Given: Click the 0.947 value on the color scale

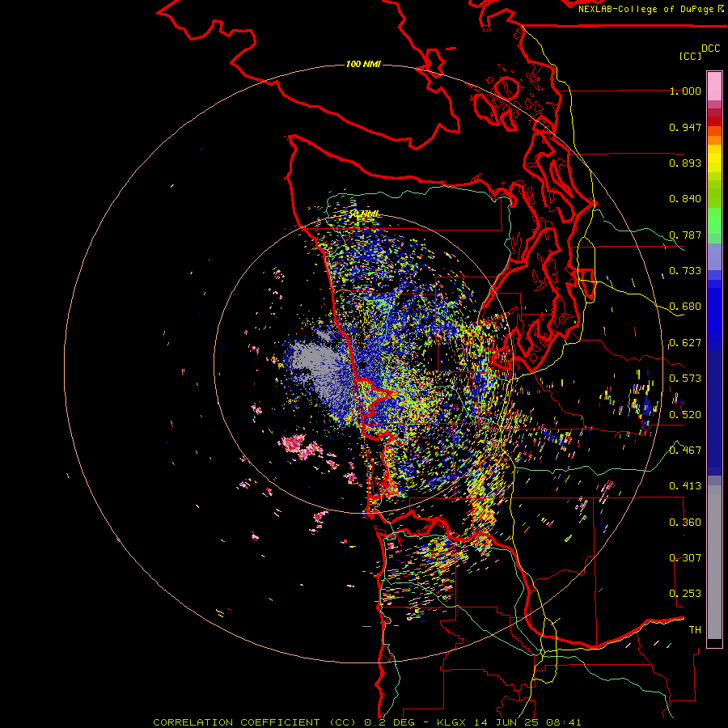Looking at the screenshot, I should click(x=685, y=127).
